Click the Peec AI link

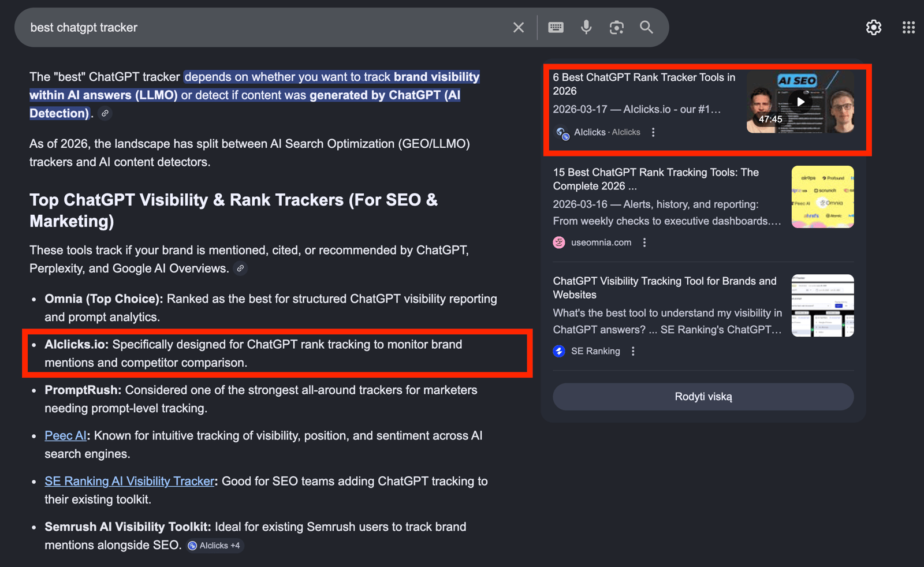click(x=65, y=436)
